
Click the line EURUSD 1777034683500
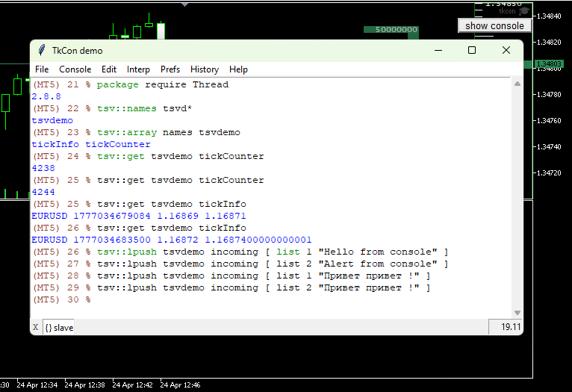pos(172,240)
